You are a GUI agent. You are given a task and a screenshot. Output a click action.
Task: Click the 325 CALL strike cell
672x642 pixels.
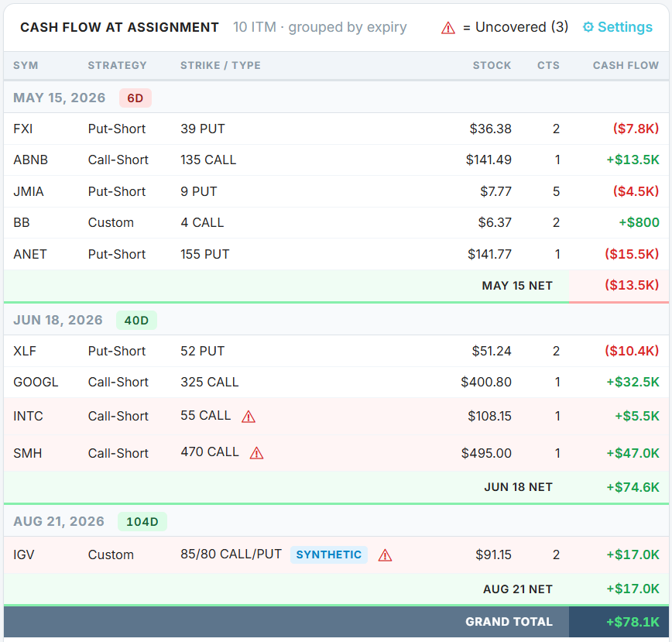click(x=209, y=382)
